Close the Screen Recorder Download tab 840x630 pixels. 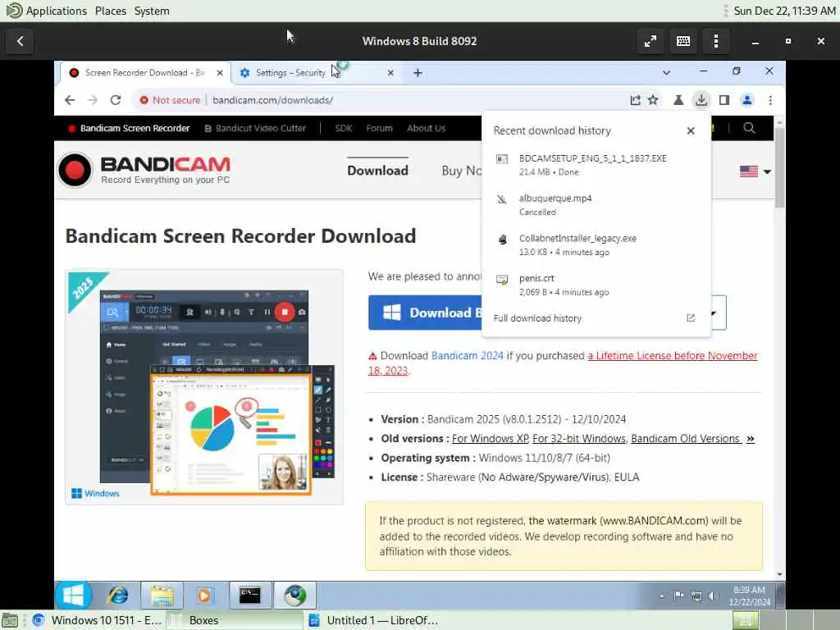pyautogui.click(x=220, y=73)
